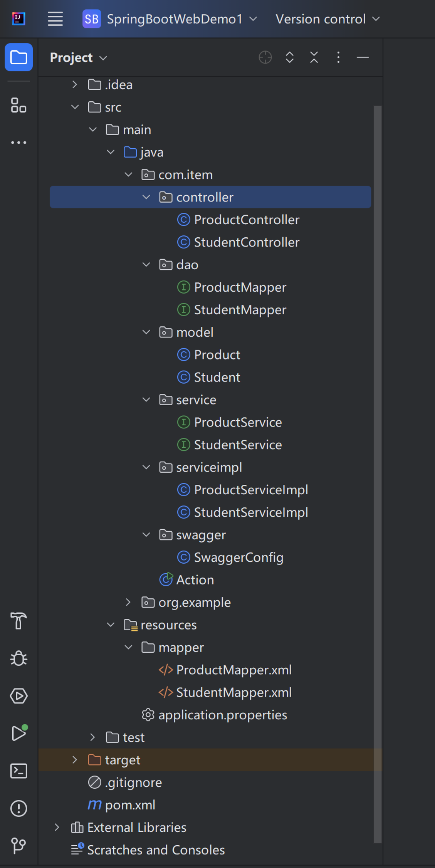Collapse the controller package
The width and height of the screenshot is (435, 868).
point(146,197)
